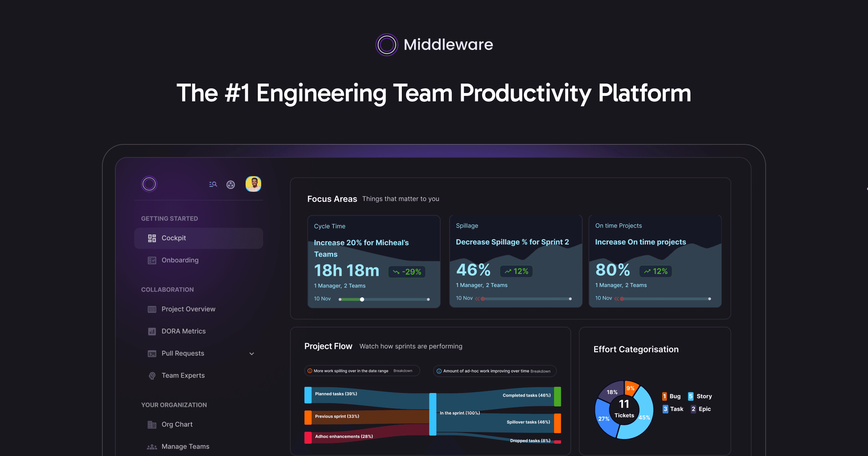Viewport: 868px width, 456px height.
Task: Click the Org Chart building icon
Action: pyautogui.click(x=151, y=424)
